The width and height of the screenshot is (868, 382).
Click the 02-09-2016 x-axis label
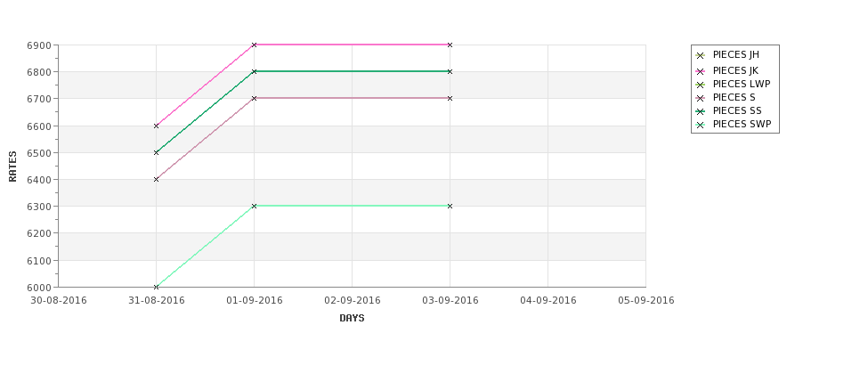(352, 301)
